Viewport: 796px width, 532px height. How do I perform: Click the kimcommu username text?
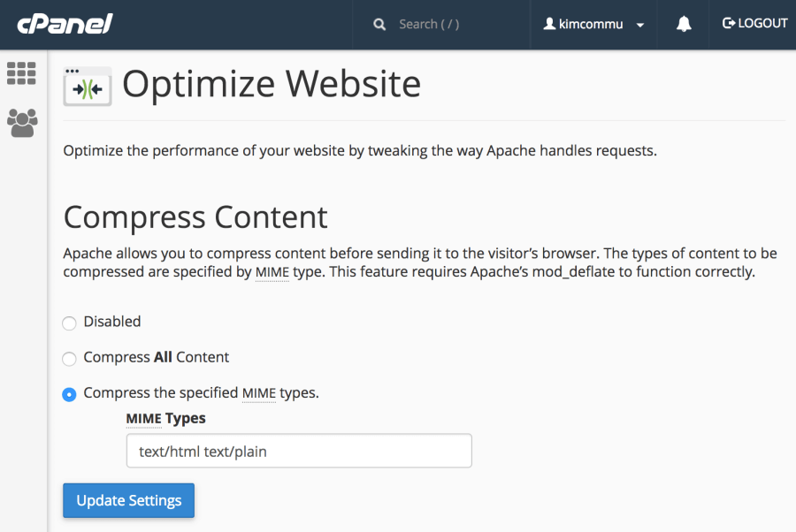[591, 25]
